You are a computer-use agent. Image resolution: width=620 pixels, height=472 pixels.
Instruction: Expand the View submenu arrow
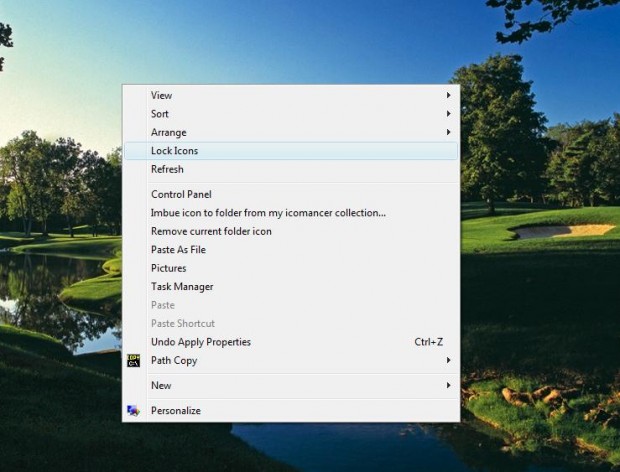[449, 95]
